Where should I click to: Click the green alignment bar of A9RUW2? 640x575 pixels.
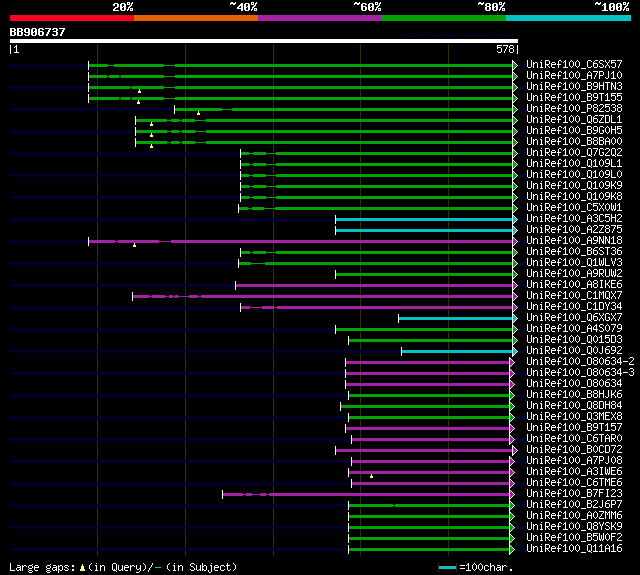pyautogui.click(x=424, y=274)
